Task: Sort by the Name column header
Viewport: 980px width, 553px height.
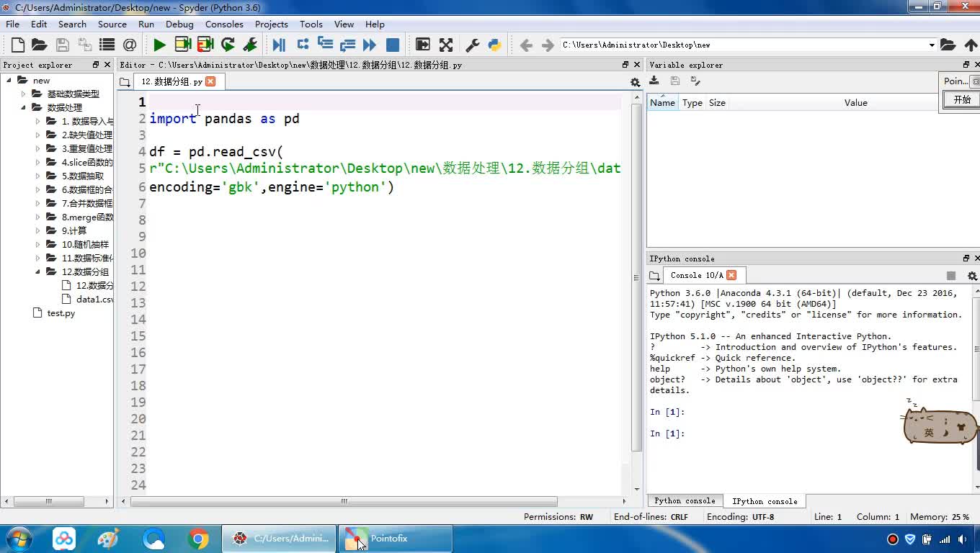Action: point(662,103)
